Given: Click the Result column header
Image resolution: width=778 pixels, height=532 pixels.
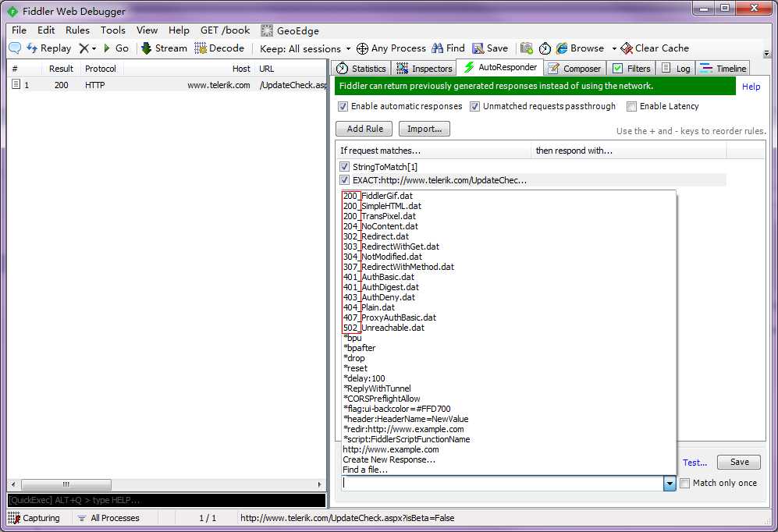Looking at the screenshot, I should [x=61, y=69].
